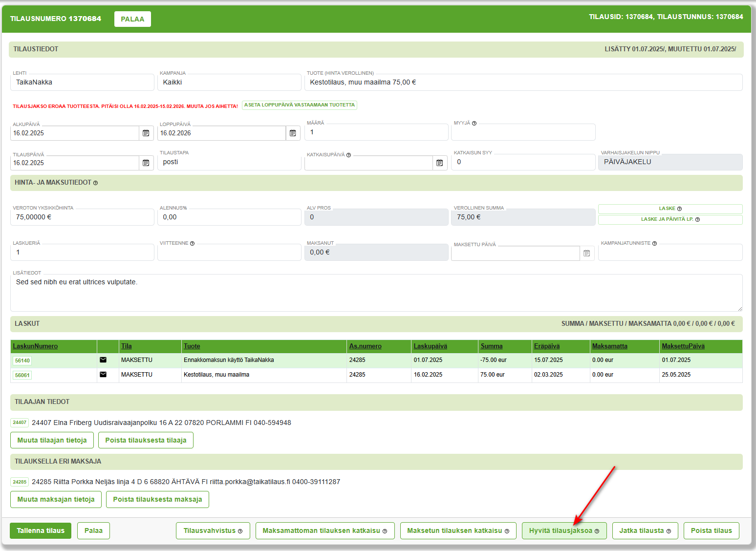Image resolution: width=756 pixels, height=551 pixels.
Task: Open calendar picker for Alkupäivä field
Action: click(146, 133)
